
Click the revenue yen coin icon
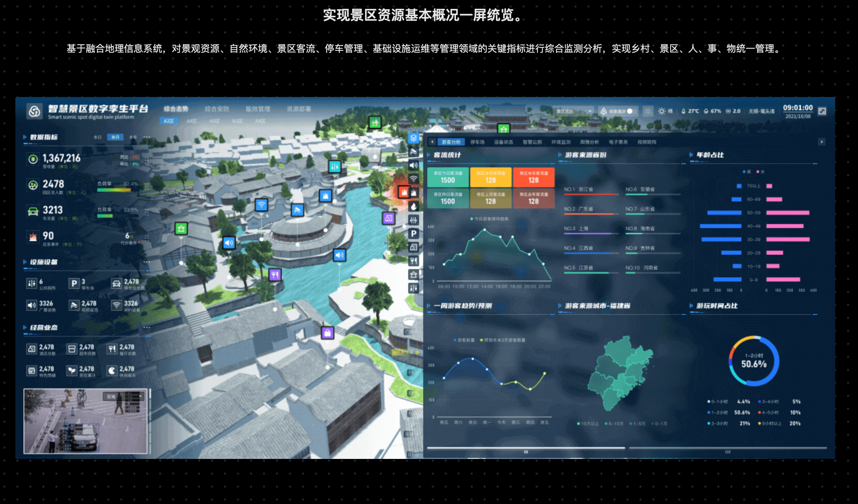click(33, 159)
